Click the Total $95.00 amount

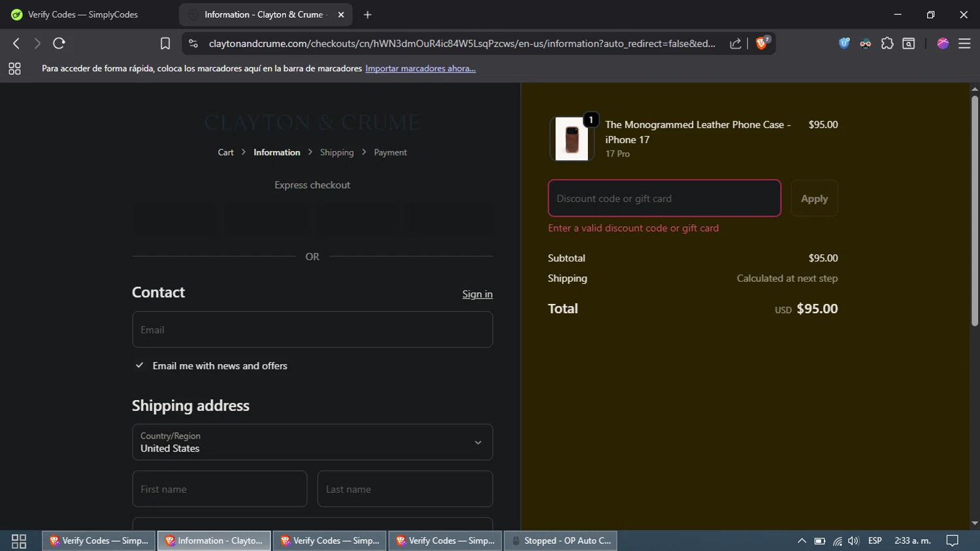[x=817, y=309]
